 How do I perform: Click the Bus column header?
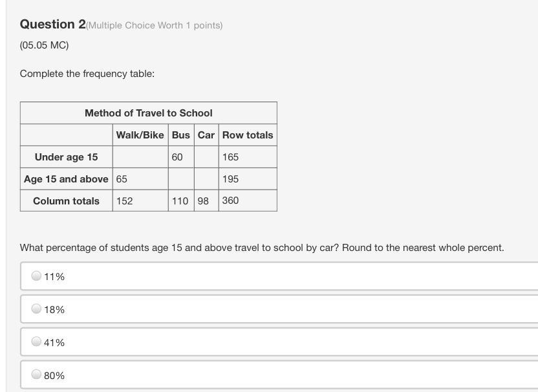(181, 135)
